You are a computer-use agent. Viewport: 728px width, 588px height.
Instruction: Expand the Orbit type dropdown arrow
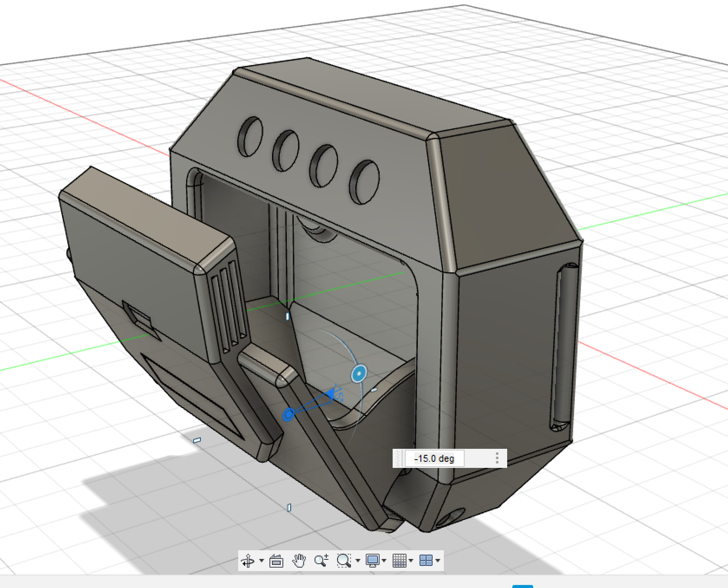[x=261, y=561]
